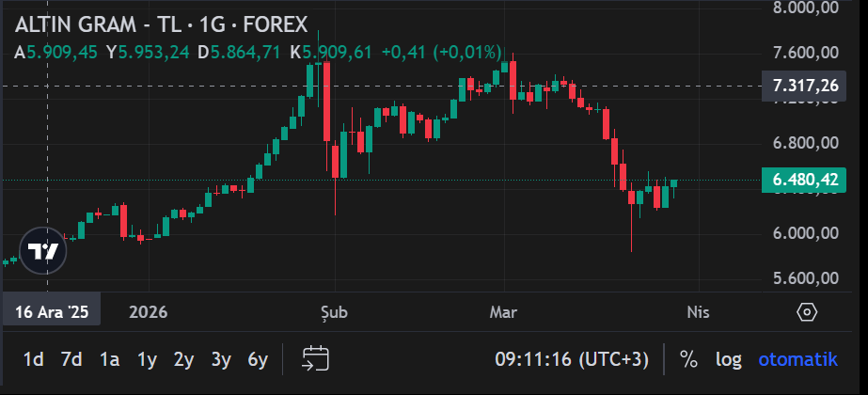The image size is (868, 395).
Task: Click the 8.000,00 price scale label
Action: pyautogui.click(x=805, y=8)
